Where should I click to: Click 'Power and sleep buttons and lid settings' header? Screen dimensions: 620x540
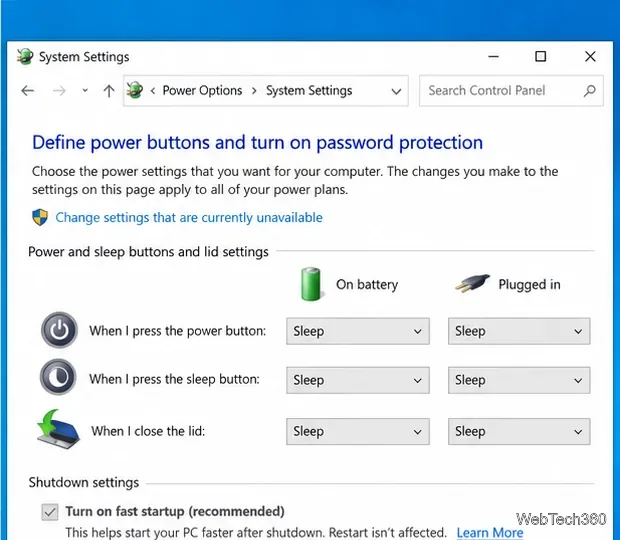(148, 252)
